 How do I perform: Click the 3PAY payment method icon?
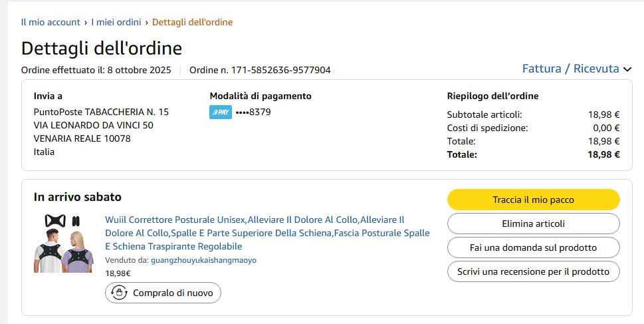(220, 112)
